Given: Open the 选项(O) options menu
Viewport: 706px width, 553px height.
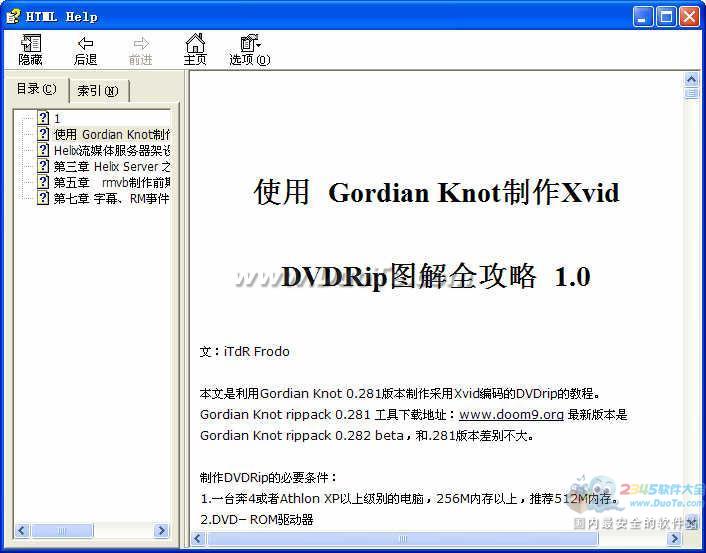Looking at the screenshot, I should tap(250, 50).
